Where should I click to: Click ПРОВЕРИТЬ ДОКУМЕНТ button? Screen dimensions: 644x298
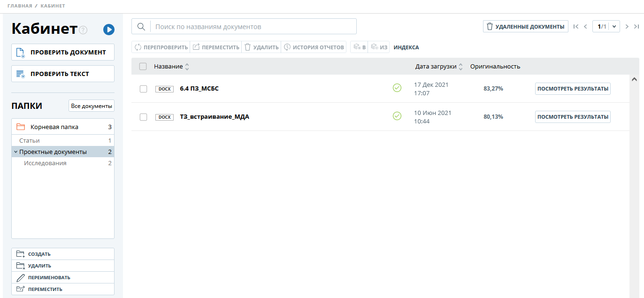click(63, 52)
